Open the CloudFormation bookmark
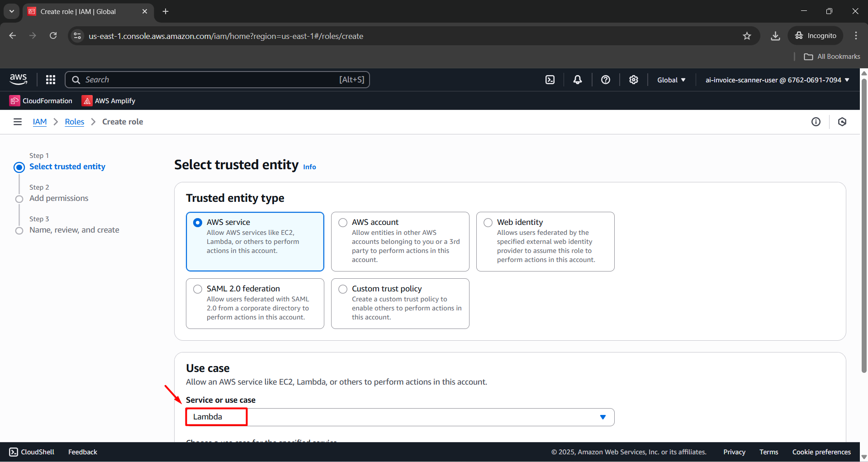Viewport: 868px width, 462px height. (x=40, y=100)
